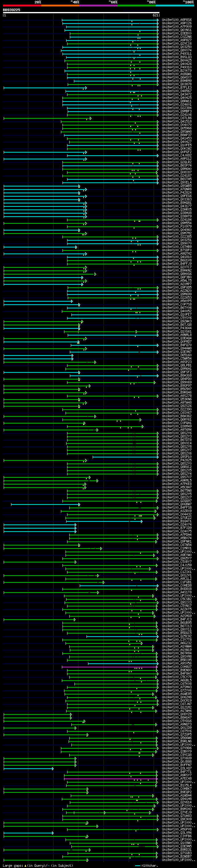This screenshot has width=197, height=868.
Task: Select label UniRef100_C4J159
Action: 177,565
